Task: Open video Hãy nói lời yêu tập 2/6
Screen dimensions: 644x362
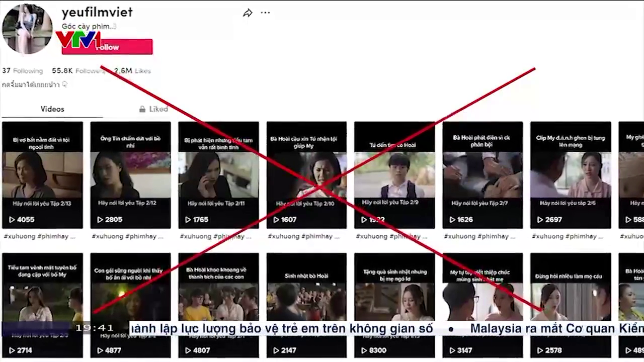Action: pyautogui.click(x=571, y=175)
